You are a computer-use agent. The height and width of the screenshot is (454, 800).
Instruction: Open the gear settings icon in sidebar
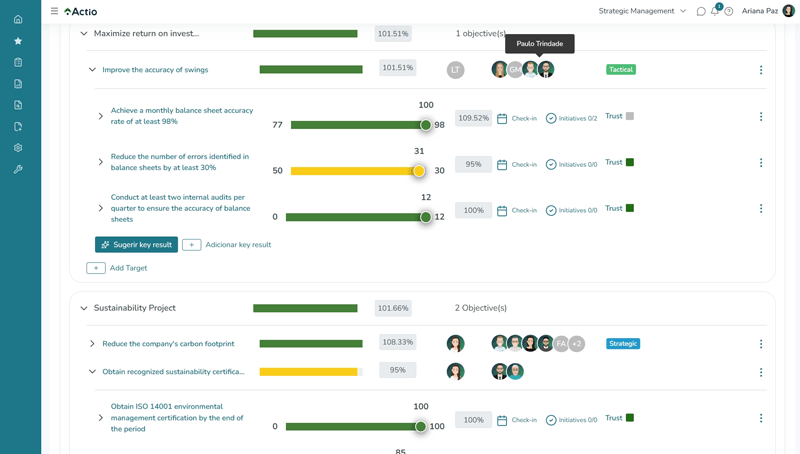pyautogui.click(x=18, y=148)
